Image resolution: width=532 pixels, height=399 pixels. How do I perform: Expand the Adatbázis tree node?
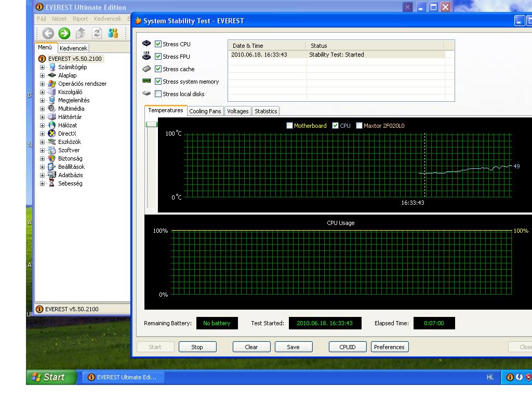[x=42, y=176]
